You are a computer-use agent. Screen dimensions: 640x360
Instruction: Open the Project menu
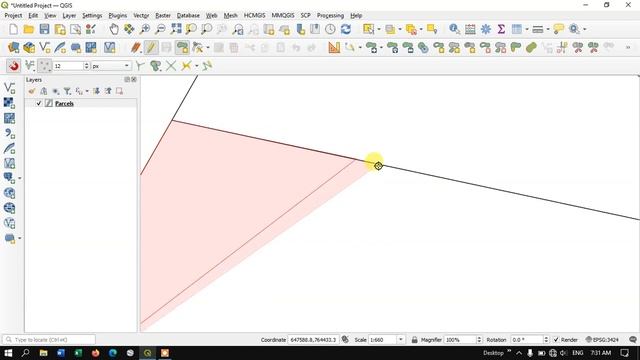pos(13,16)
